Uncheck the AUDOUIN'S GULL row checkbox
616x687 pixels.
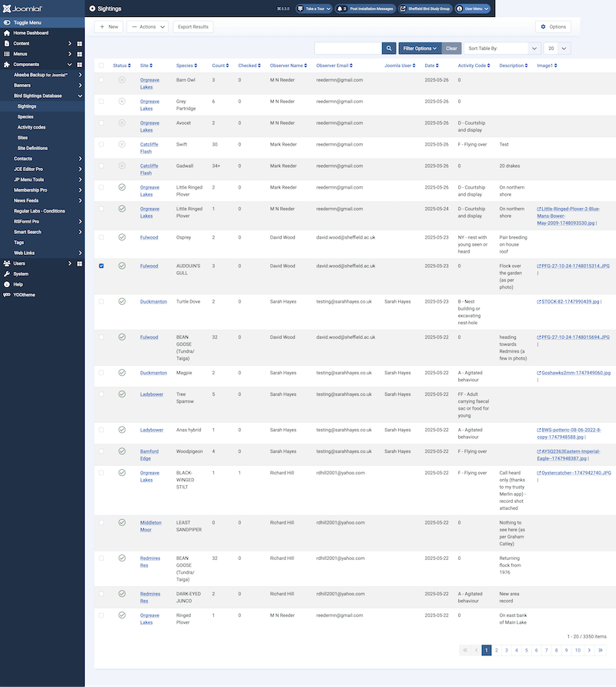(102, 266)
